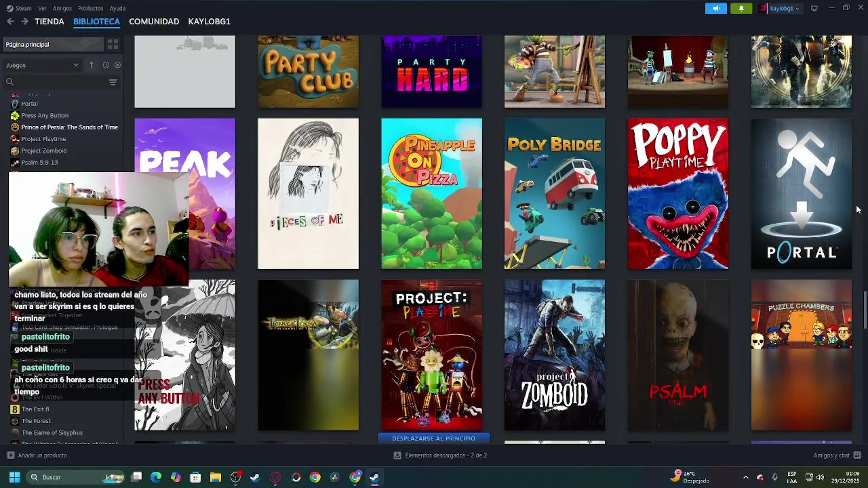Open advanced filter options icon
This screenshot has width=868, height=488.
click(113, 82)
